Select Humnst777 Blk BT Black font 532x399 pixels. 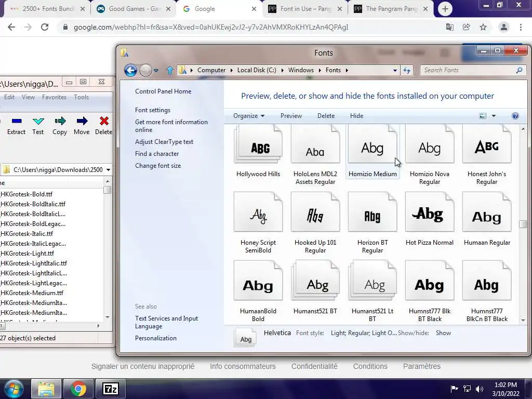pos(430,291)
